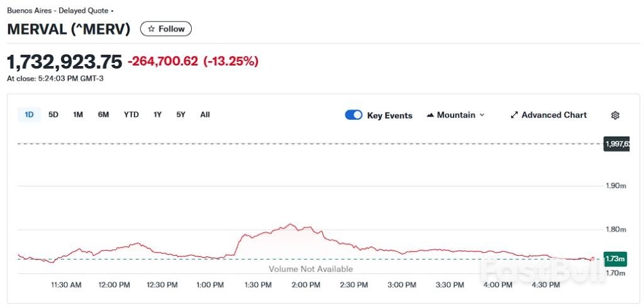Click the chart peak near 2:00 PM
The image size is (644, 308).
pos(290,224)
